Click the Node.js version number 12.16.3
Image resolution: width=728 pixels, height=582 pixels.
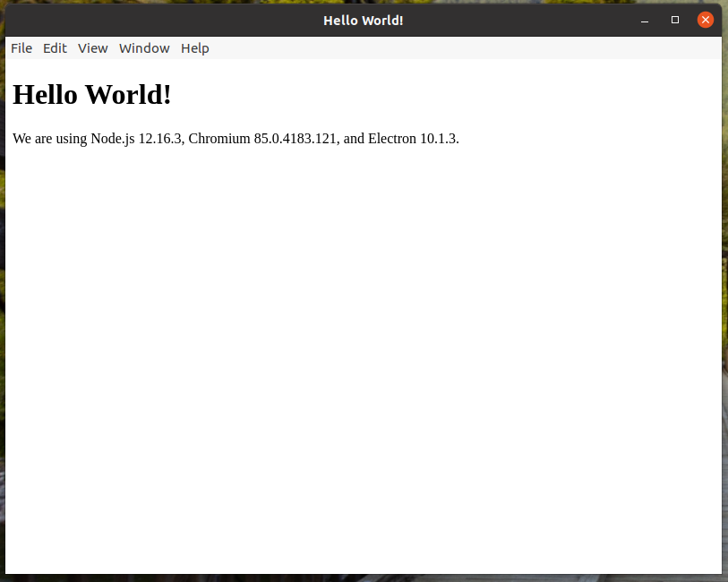click(x=160, y=139)
